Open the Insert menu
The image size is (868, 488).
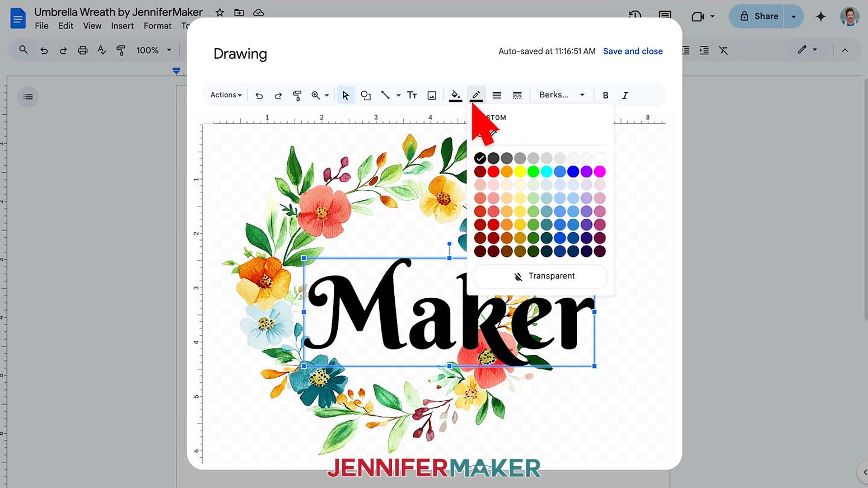(x=122, y=26)
